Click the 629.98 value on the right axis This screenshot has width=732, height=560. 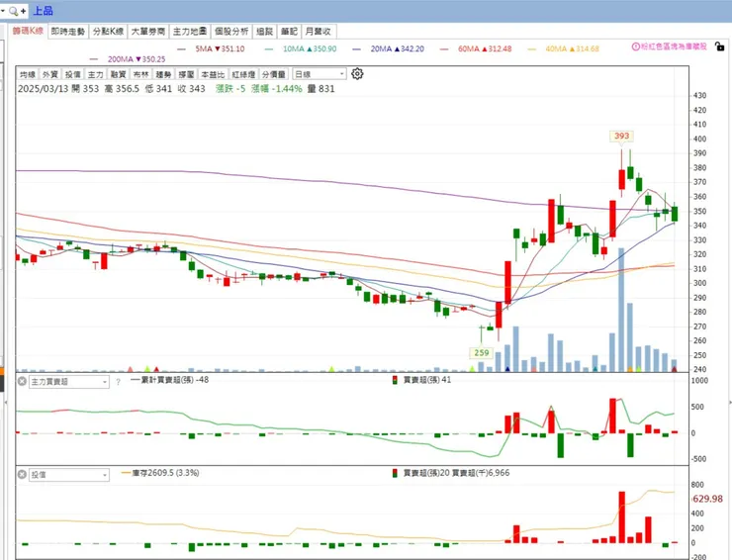click(707, 499)
